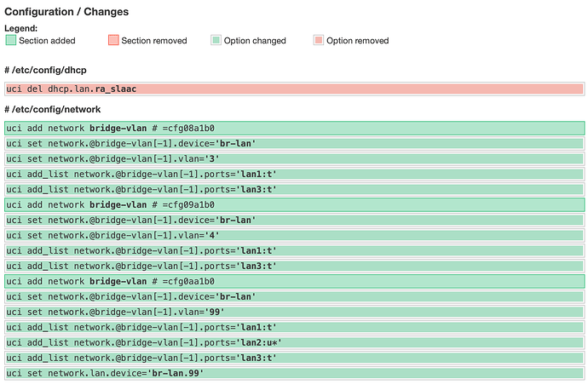The height and width of the screenshot is (390, 588).
Task: Click the ports='lan2:u*' line
Action: pyautogui.click(x=294, y=343)
